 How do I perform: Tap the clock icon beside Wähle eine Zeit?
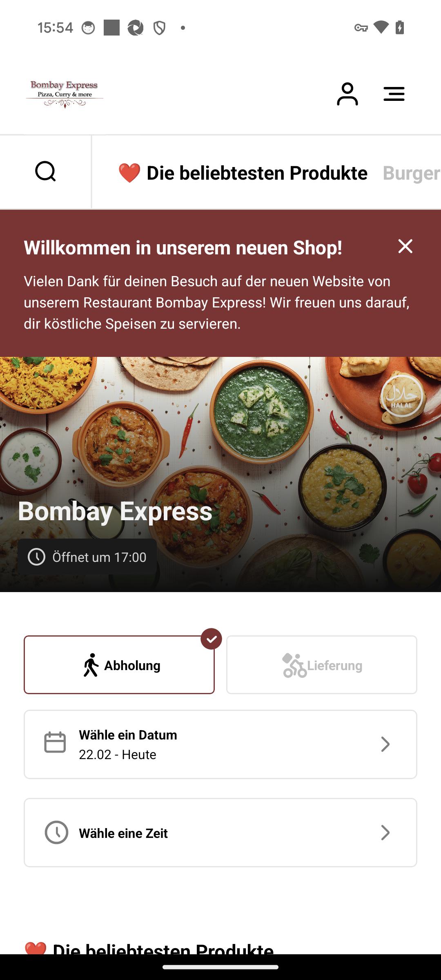56,832
